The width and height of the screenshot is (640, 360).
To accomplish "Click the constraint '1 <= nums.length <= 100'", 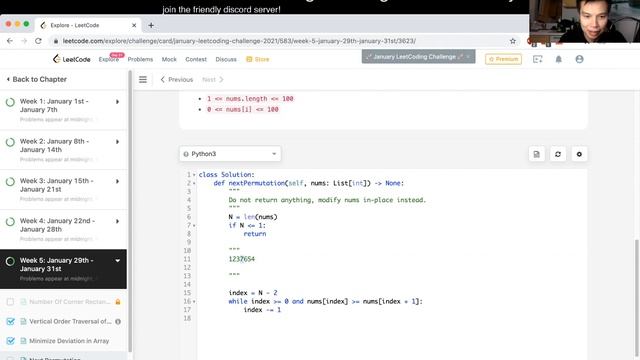I will pos(250,99).
